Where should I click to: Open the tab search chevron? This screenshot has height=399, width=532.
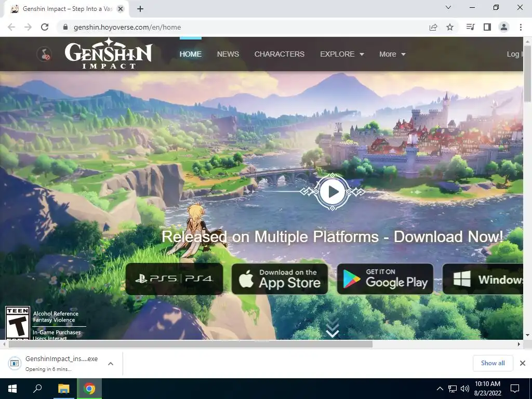pyautogui.click(x=448, y=7)
